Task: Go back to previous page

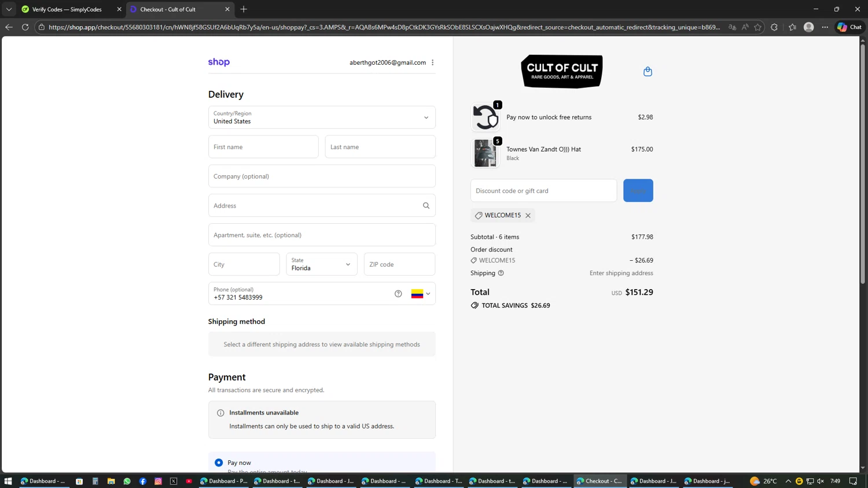Action: pyautogui.click(x=9, y=27)
